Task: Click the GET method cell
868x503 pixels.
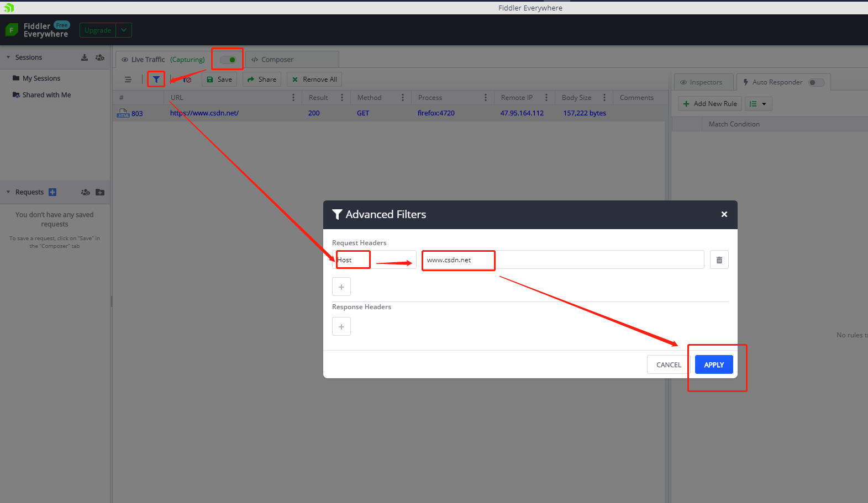Action: [363, 113]
